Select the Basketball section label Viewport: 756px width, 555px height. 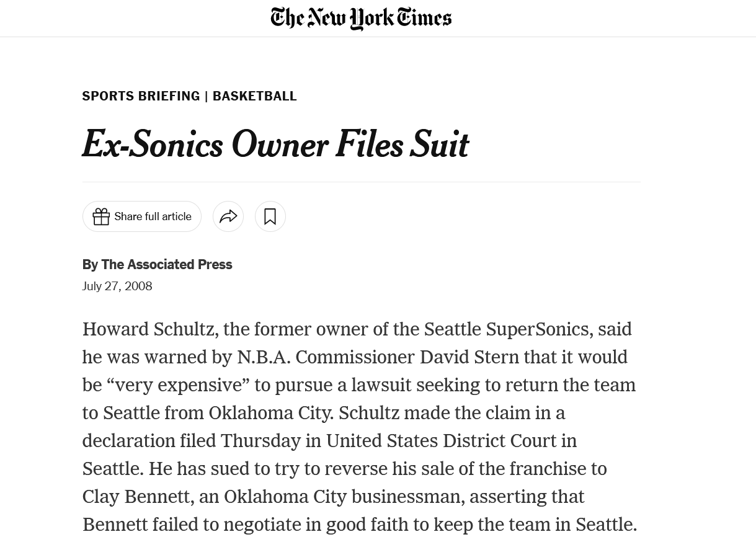(254, 96)
